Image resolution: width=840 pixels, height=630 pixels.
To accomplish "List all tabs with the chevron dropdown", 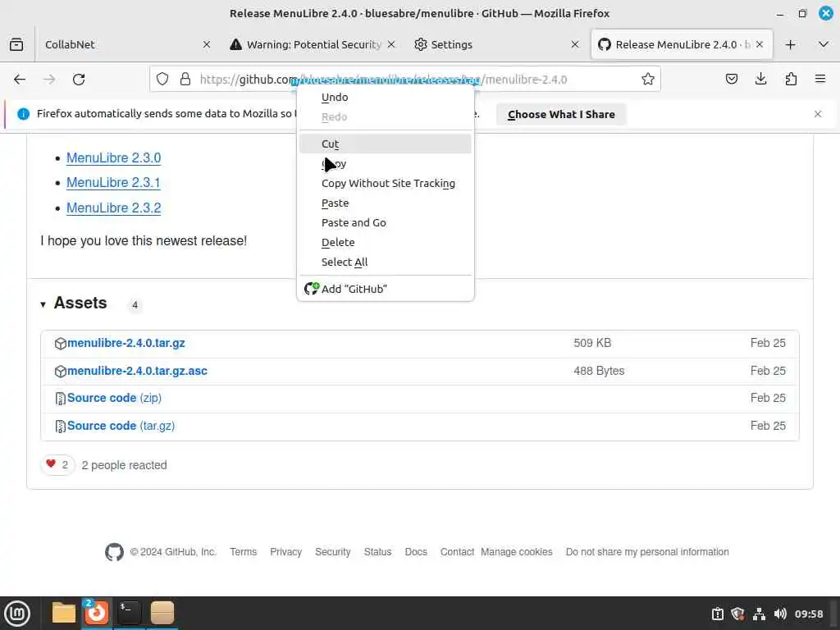I will [824, 44].
